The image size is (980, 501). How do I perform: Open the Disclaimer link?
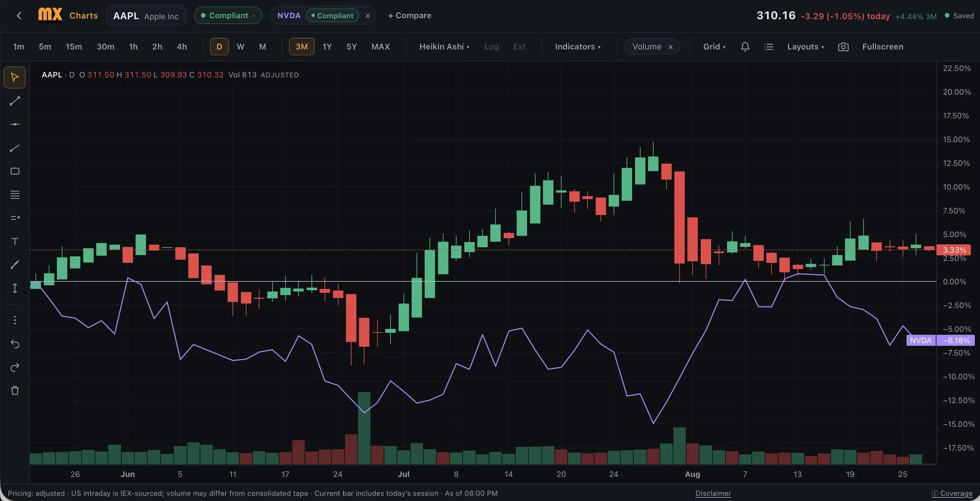[713, 494]
